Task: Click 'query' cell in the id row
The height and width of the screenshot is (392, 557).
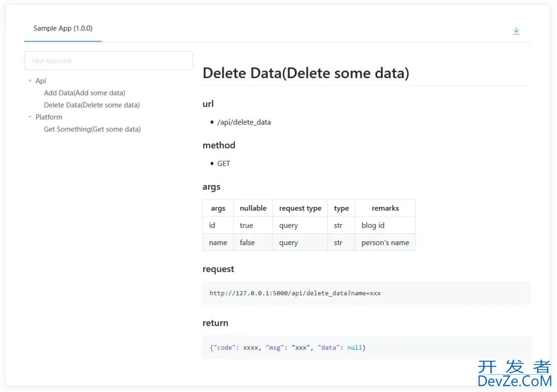Action: 300,226
